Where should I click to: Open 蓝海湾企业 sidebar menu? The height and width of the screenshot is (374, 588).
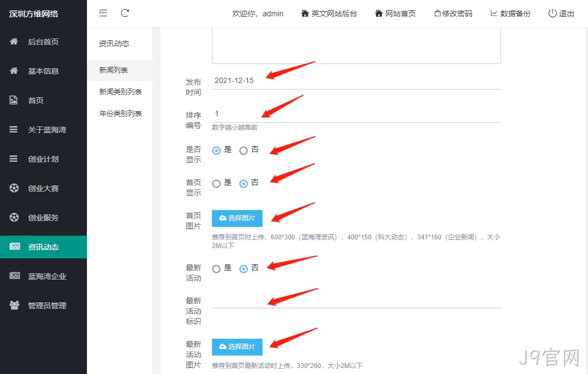43,276
